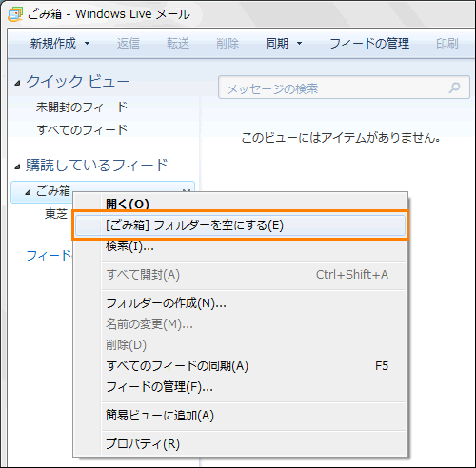Choose [ごみ箱] フォルダーを空にする(E)

[240, 225]
